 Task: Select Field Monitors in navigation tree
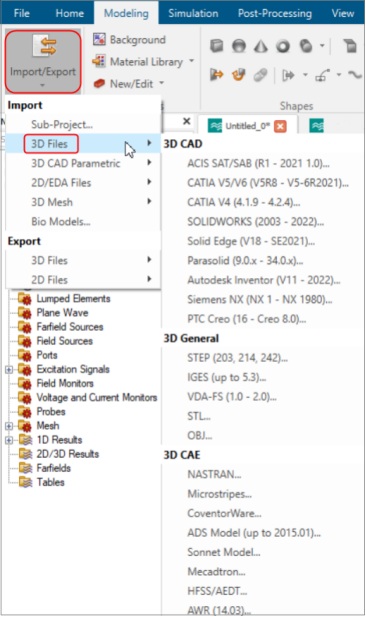[65, 384]
